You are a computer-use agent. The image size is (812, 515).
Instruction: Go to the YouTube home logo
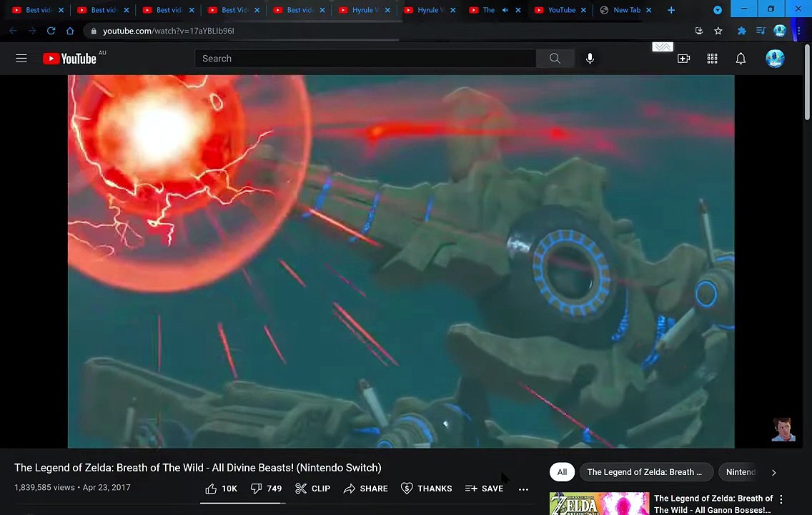(69, 59)
